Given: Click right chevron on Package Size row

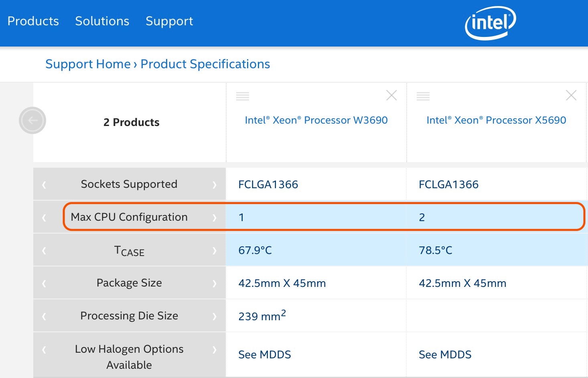Looking at the screenshot, I should [x=215, y=284].
